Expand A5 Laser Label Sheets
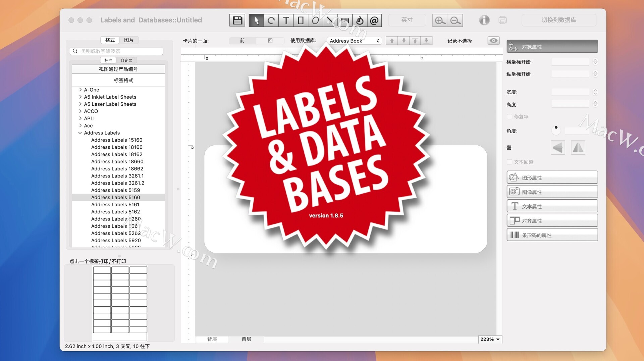The image size is (644, 361). 80,104
